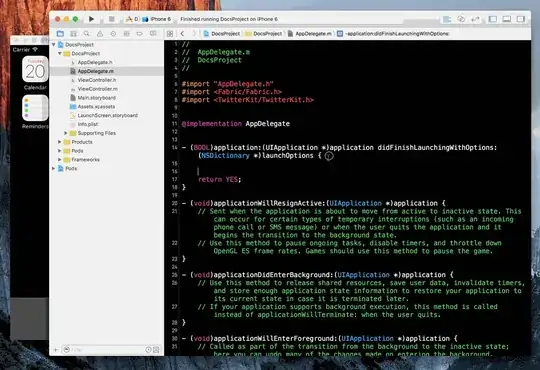
Task: Click the related items grid icon
Action: [x=170, y=33]
